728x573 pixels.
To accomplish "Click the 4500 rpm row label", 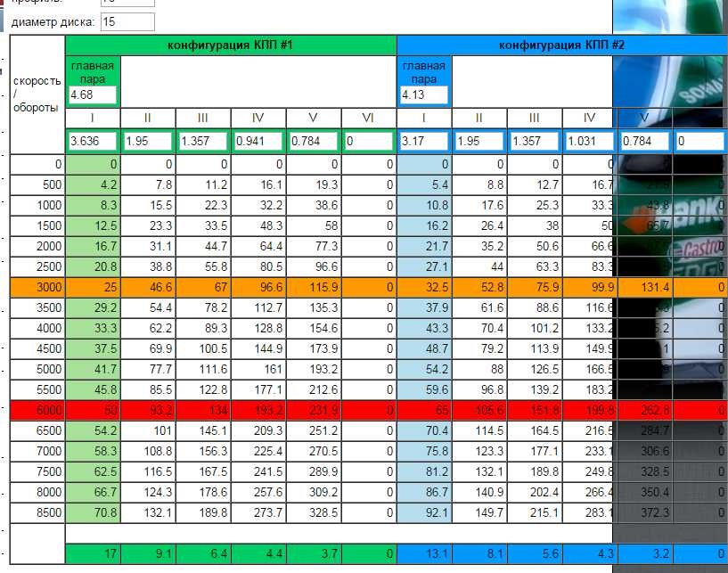I will [x=37, y=348].
